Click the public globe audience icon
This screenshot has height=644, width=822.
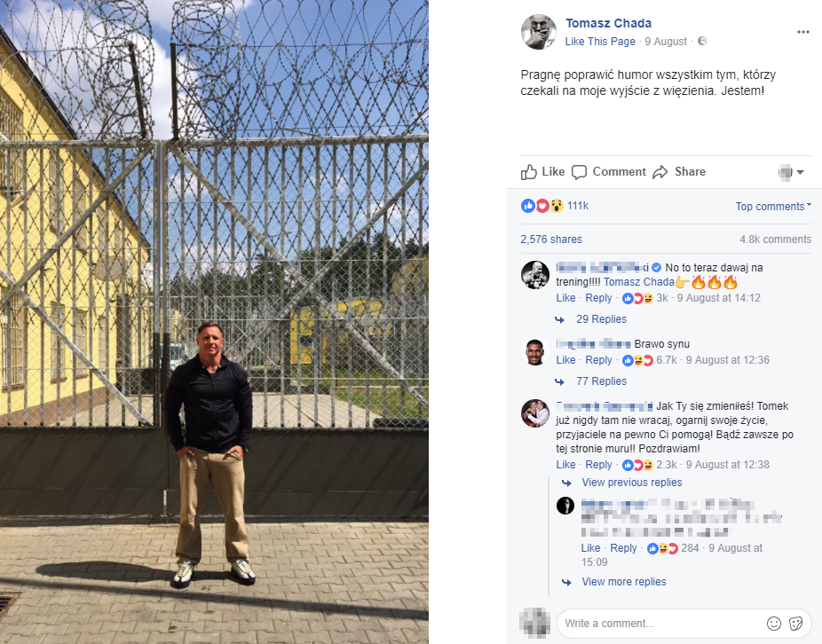(x=702, y=41)
